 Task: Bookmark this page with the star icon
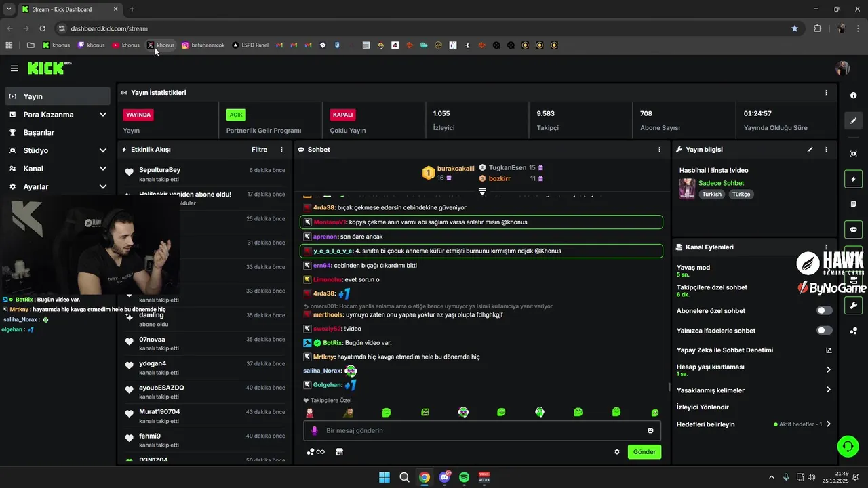795,28
